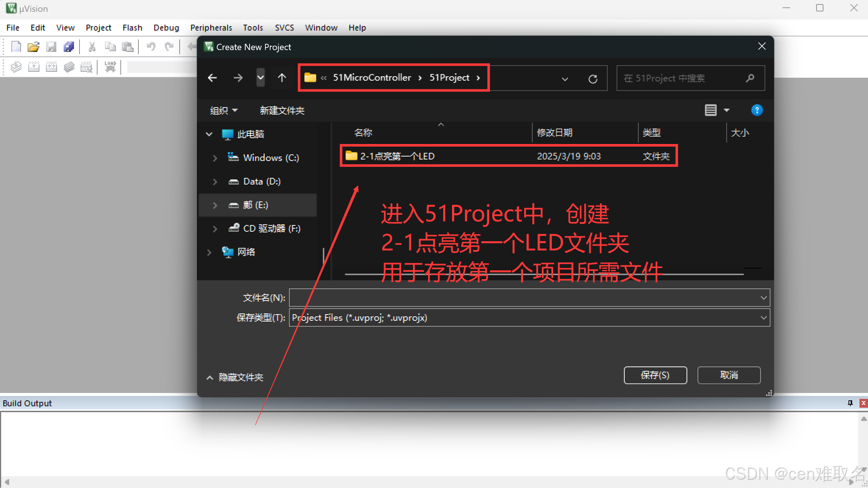Click the 保存(S) save button
Viewport: 868px width, 488px height.
[655, 375]
